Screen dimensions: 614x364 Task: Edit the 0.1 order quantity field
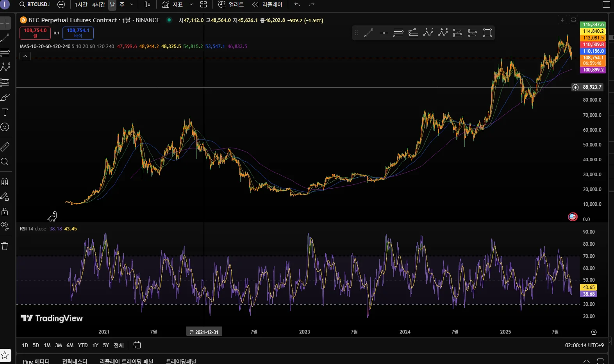57,33
